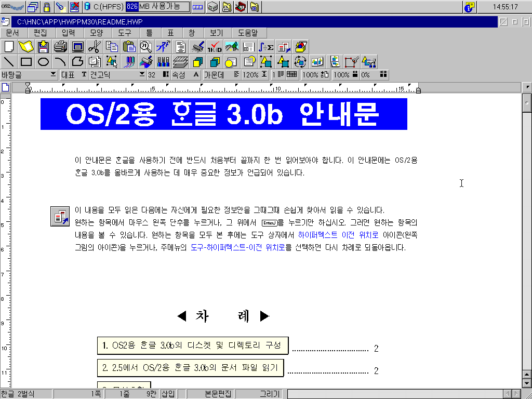The image size is (532, 399).
Task: Select the straight line drawing tool
Action: click(9, 62)
